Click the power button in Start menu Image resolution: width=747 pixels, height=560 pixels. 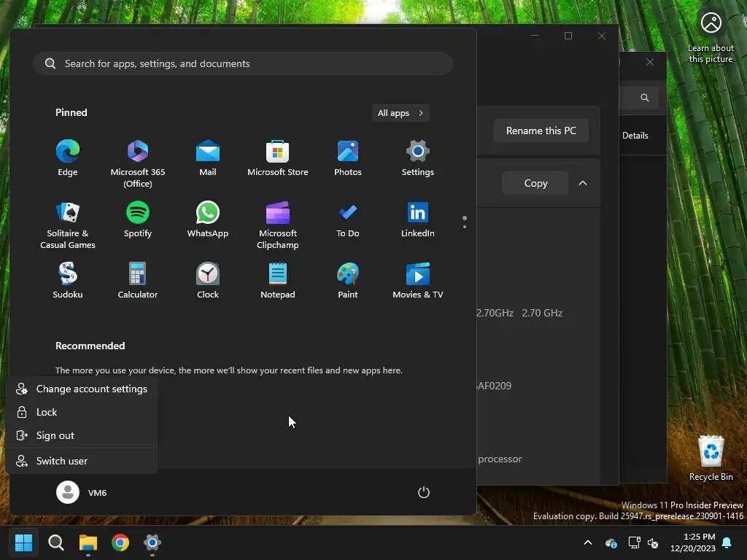tap(424, 492)
